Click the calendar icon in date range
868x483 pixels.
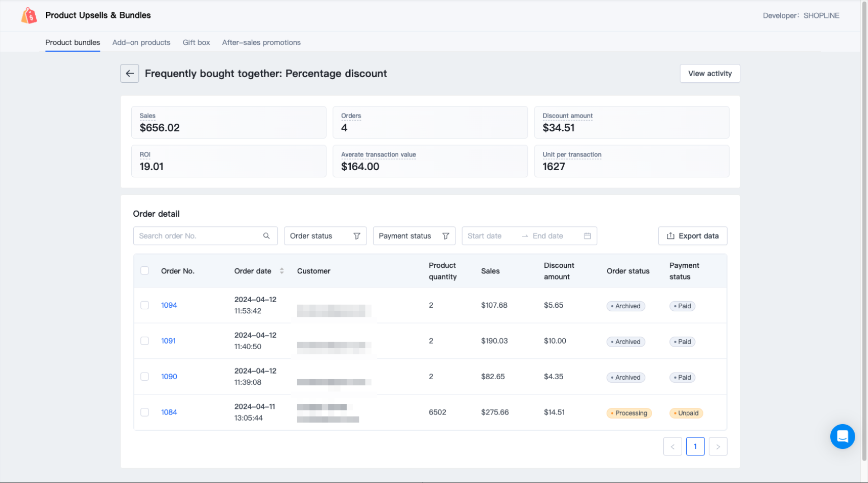click(587, 236)
